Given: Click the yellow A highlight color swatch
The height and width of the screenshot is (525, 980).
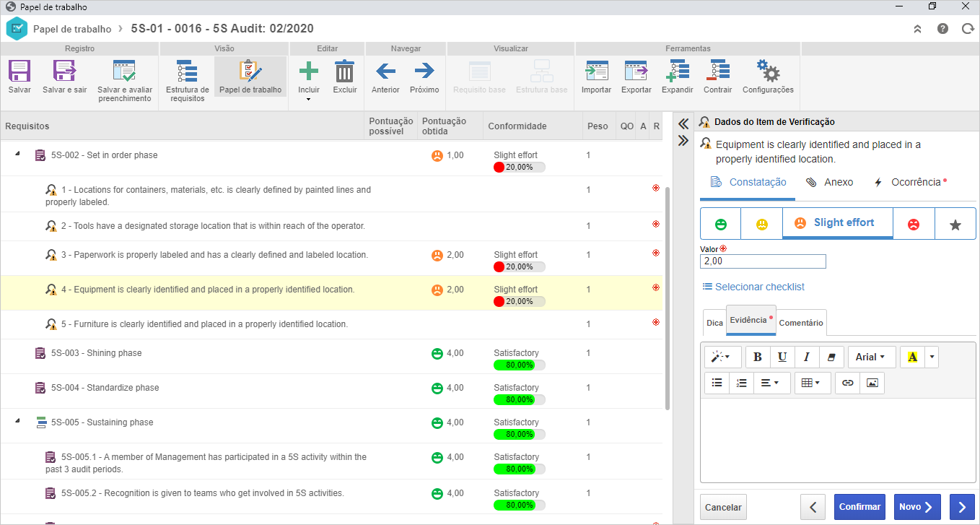Looking at the screenshot, I should [912, 357].
